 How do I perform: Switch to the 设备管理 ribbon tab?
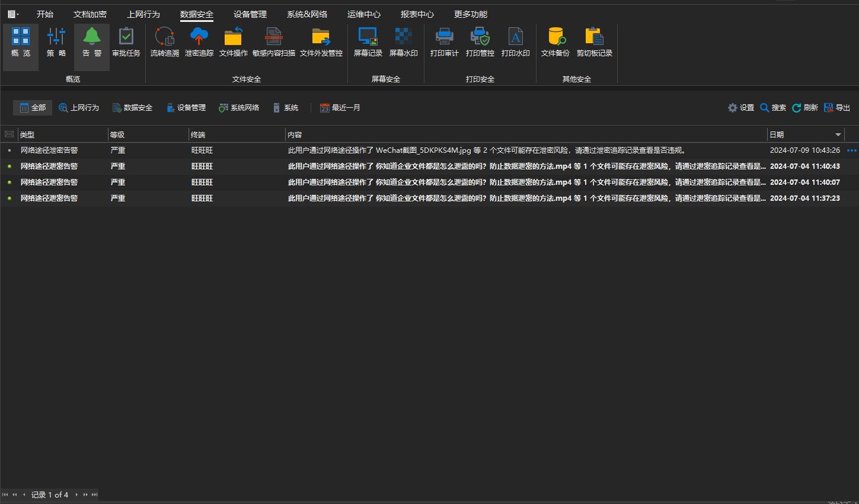point(250,14)
